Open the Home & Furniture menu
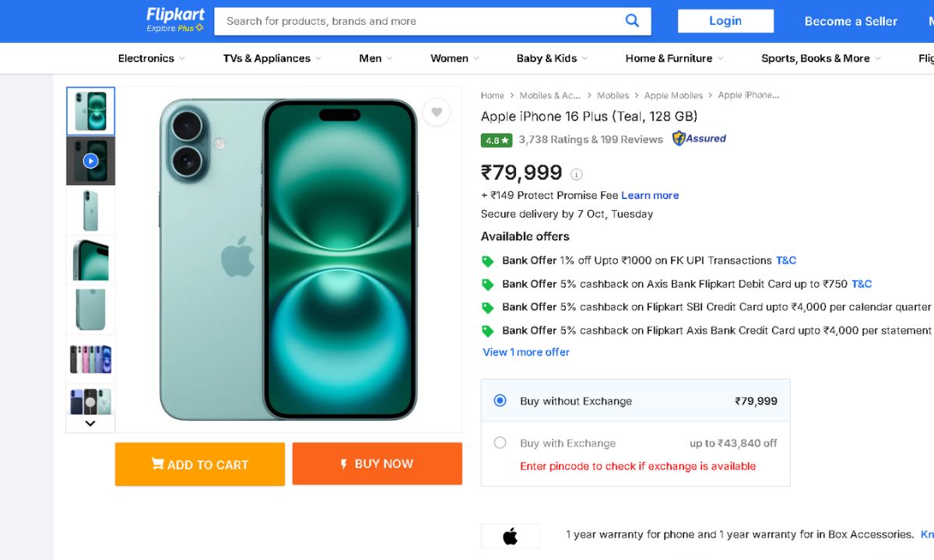Image resolution: width=934 pixels, height=560 pixels. click(674, 58)
